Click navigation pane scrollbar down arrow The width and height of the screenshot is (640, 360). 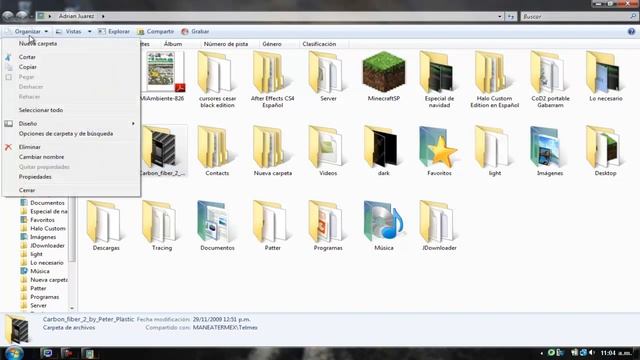click(72, 309)
